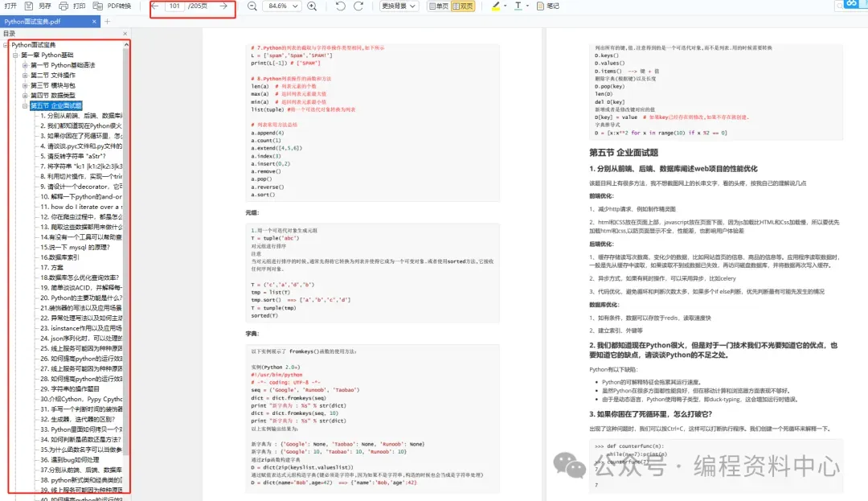Open outline item 1. 分别从前端、后端、数据库

coord(81,116)
